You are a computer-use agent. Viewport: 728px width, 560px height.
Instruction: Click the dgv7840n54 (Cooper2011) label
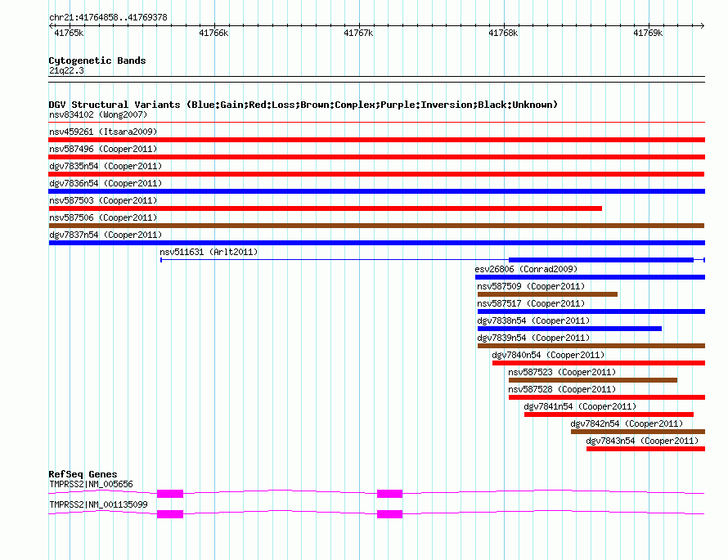point(548,355)
